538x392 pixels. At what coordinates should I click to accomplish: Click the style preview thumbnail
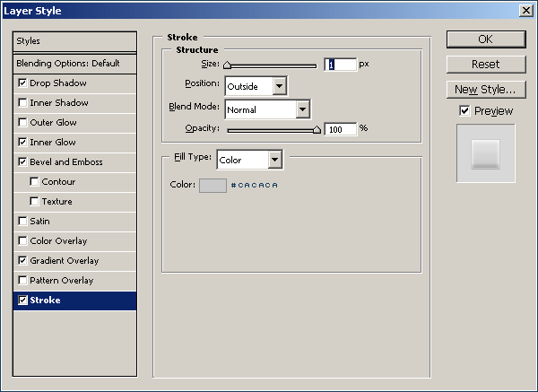[485, 153]
